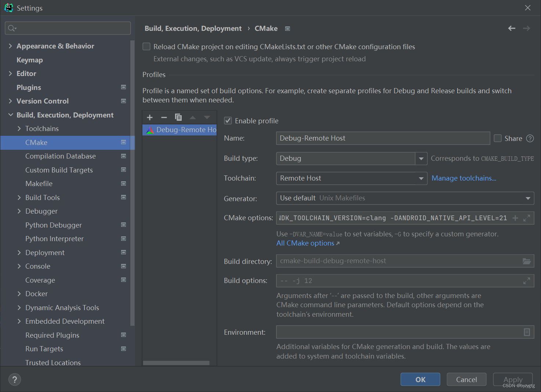Click project-level icon beside Makefile row

(x=124, y=184)
